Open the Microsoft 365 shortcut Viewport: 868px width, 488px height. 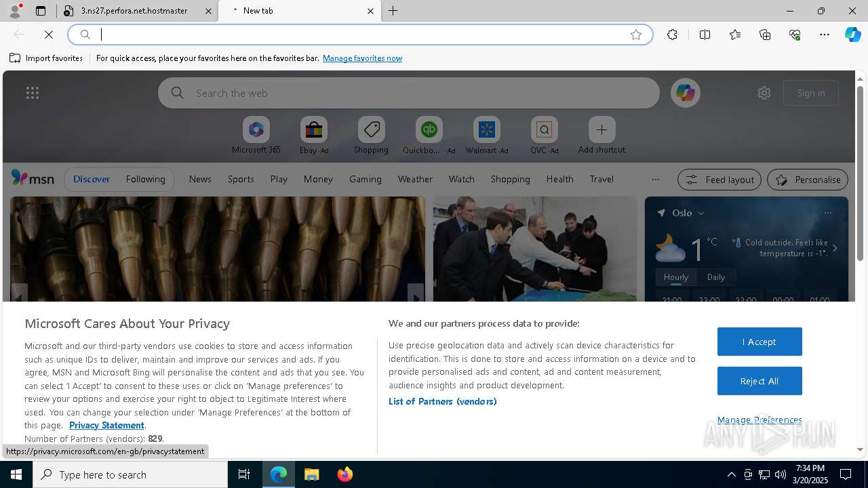click(x=256, y=136)
